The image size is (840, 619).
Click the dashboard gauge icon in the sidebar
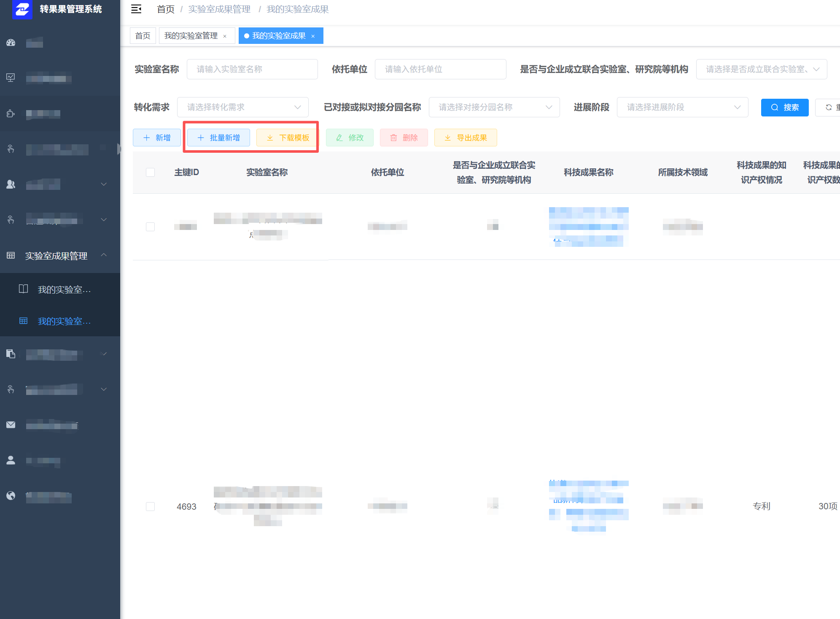coord(11,42)
